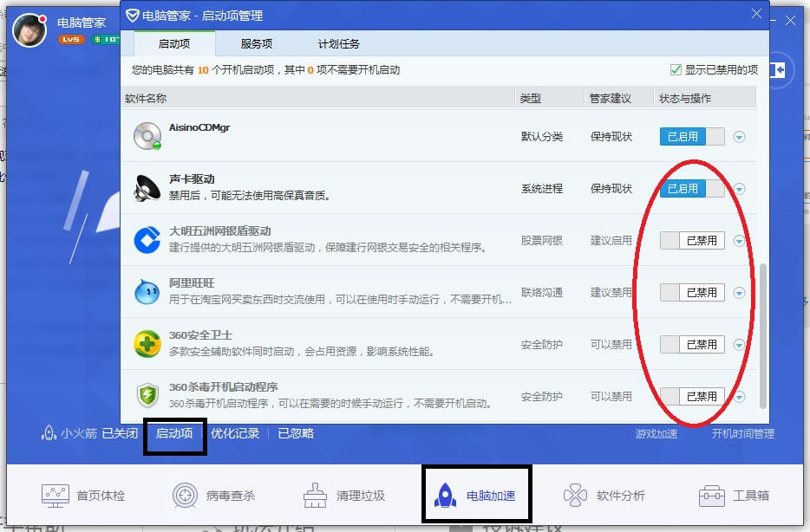Screen dimensions: 810x532
Task: Open 优化记录 link
Action: 235,433
